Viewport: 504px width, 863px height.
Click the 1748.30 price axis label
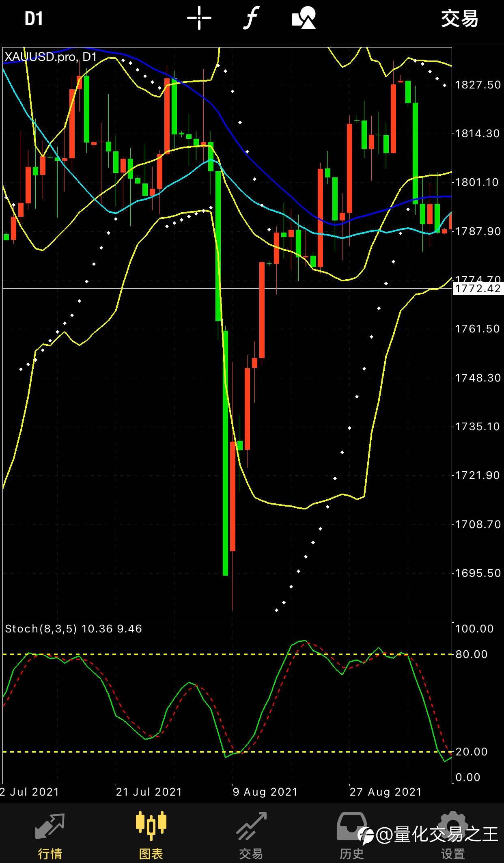pos(478,378)
